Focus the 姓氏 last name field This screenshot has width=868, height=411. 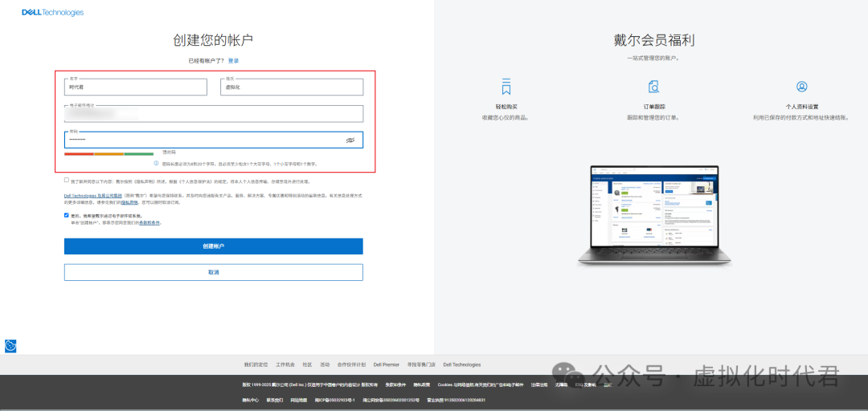(292, 87)
